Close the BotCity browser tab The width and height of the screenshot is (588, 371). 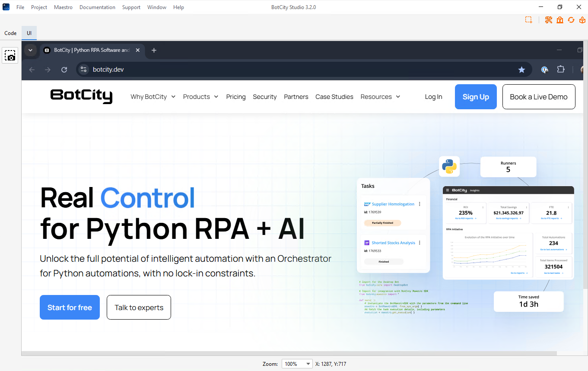point(138,50)
